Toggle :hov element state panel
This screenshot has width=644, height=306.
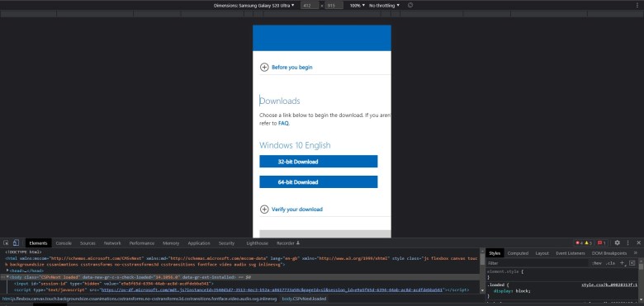pyautogui.click(x=597, y=263)
